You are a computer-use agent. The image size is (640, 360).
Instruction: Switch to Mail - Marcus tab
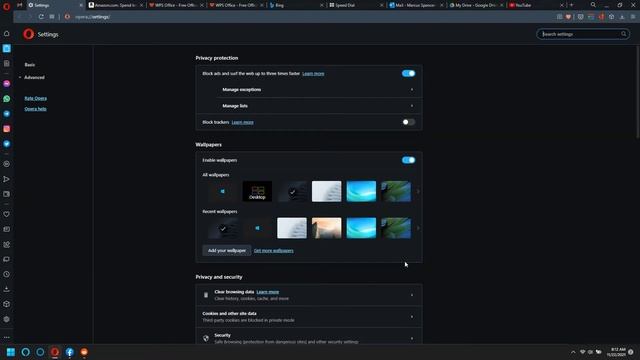click(415, 5)
